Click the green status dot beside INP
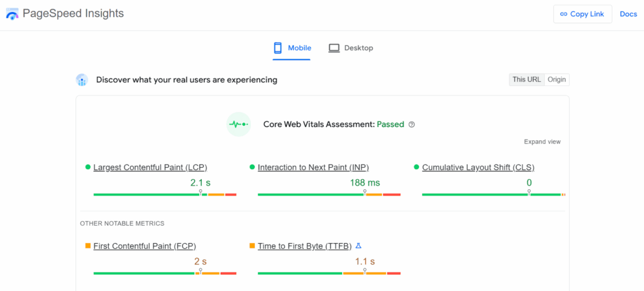 coord(252,167)
